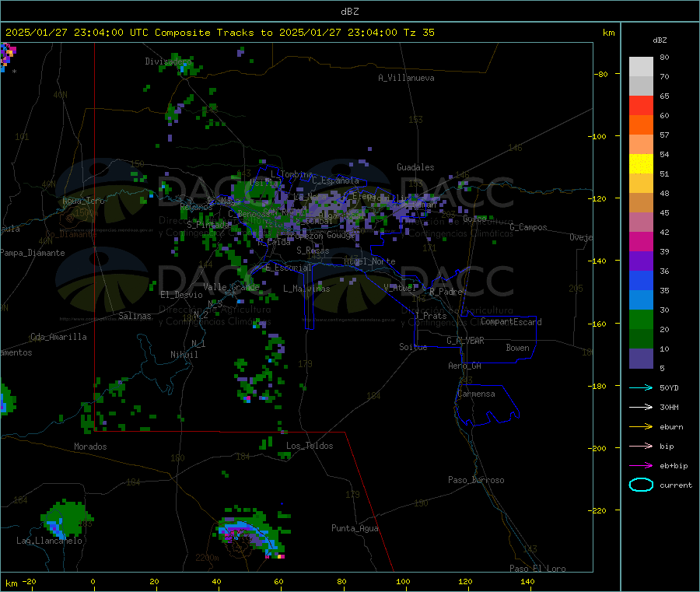The width and height of the screenshot is (700, 592).
Task: Click the Composite Tracks timestamp header text
Action: [220, 33]
